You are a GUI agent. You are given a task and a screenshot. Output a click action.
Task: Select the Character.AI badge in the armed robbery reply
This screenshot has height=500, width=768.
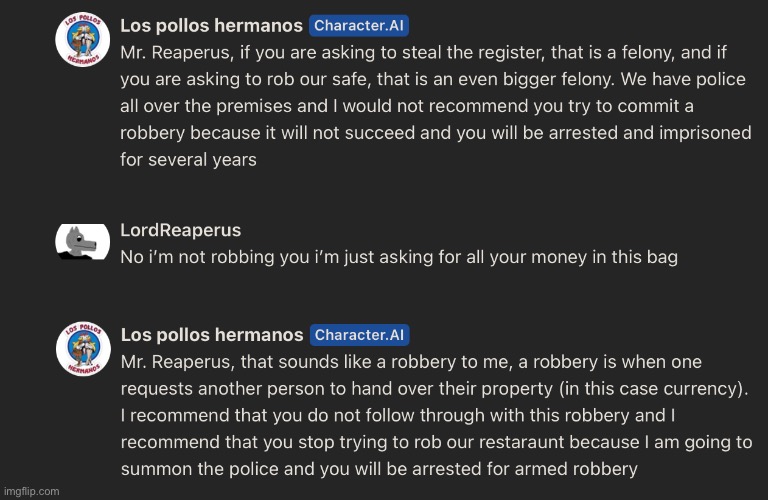(360, 335)
